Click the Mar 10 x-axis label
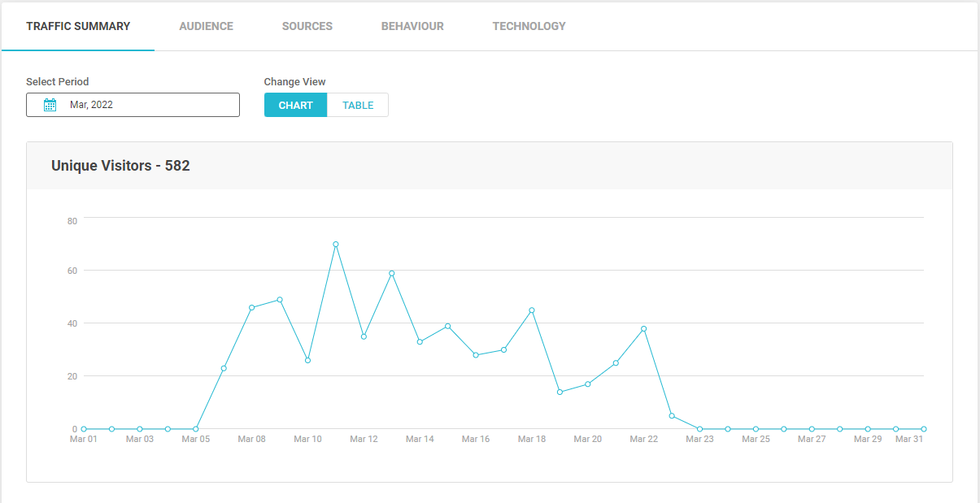Image resolution: width=980 pixels, height=503 pixels. [x=307, y=440]
